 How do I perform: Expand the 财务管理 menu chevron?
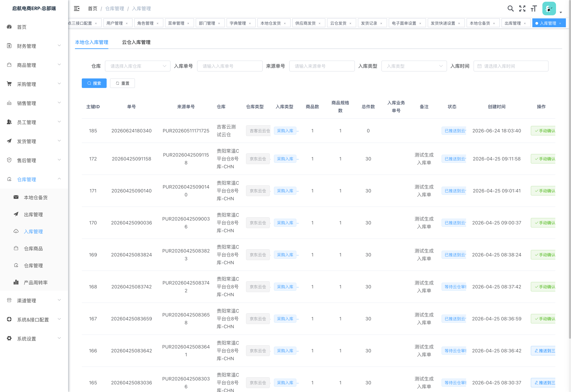click(x=59, y=46)
